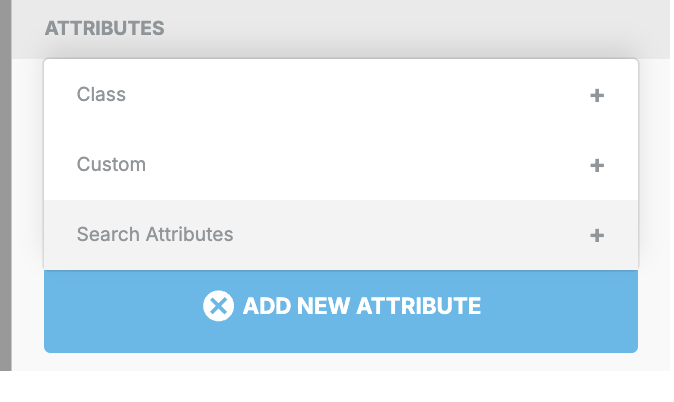Expand Search Attributes using its plus sign
This screenshot has height=402, width=674.
pos(597,235)
